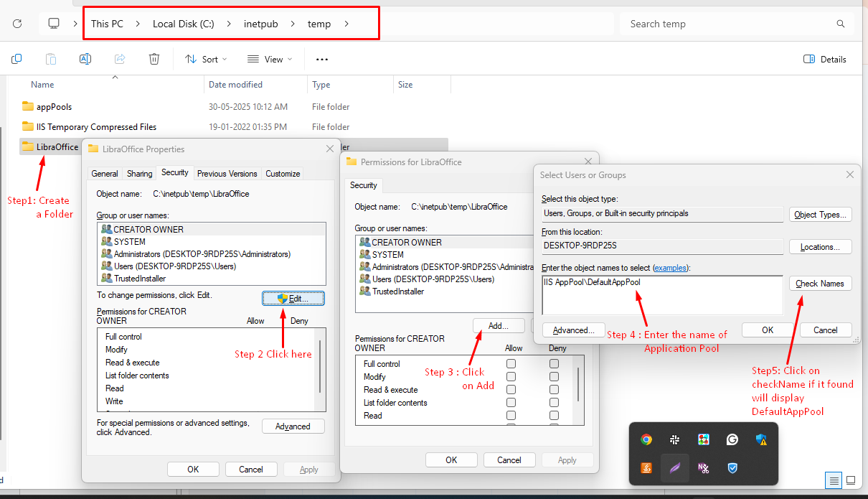Click the Copy icon in the toolbar
Image resolution: width=868 pixels, height=499 pixels.
tap(16, 59)
